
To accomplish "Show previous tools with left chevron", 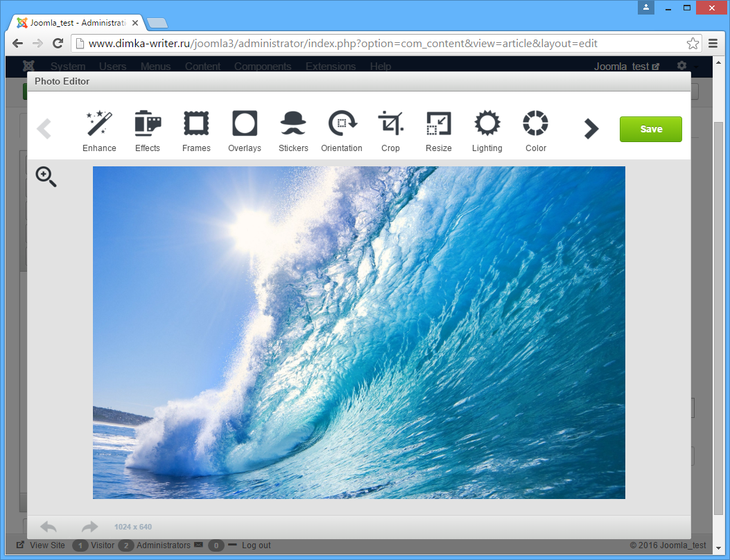I will [x=44, y=129].
